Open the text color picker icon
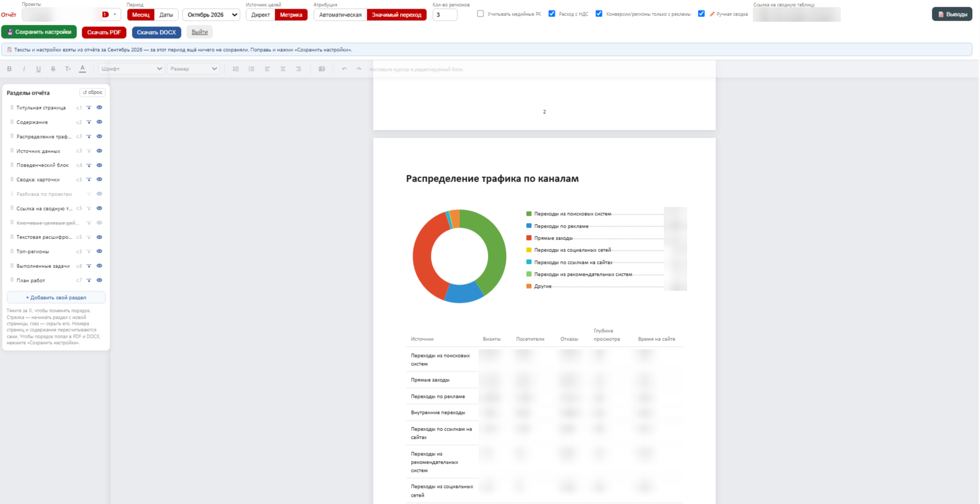Screen dimensions: 980x504 point(82,69)
